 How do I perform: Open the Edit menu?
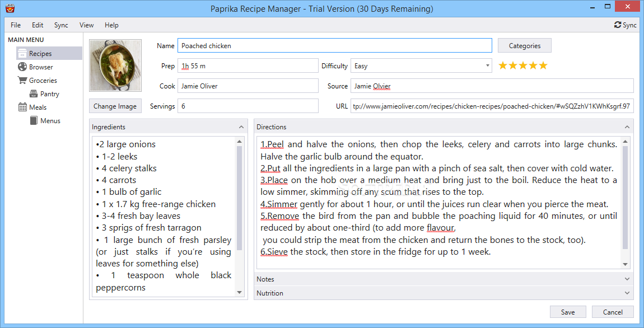(x=38, y=25)
